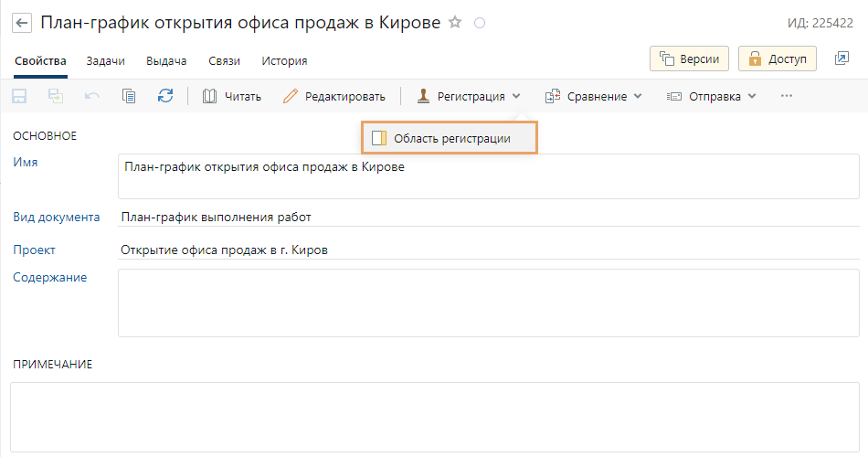Open the card in new window icon
This screenshot has width=868, height=457.
[842, 58]
